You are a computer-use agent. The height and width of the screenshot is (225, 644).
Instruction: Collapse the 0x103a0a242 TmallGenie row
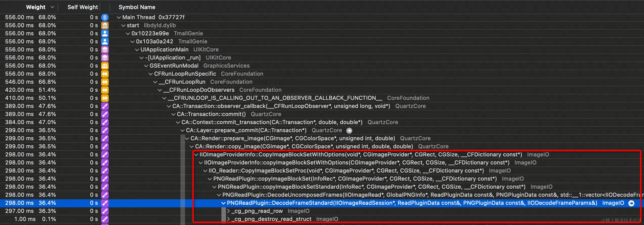click(x=132, y=42)
